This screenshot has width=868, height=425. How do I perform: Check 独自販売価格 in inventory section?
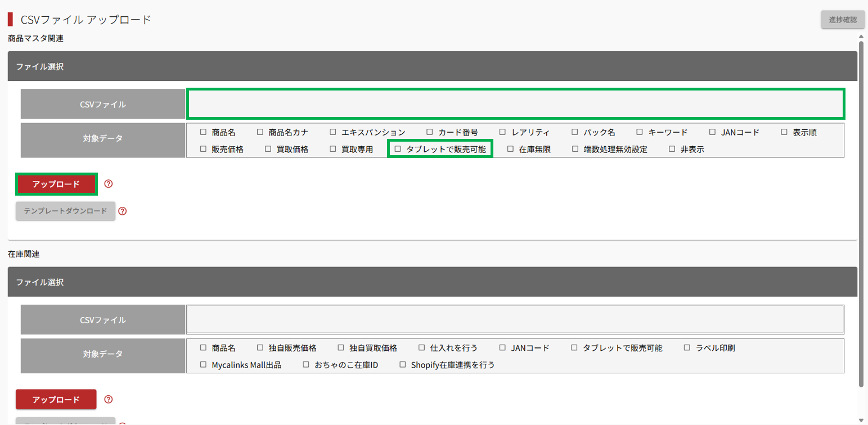(260, 348)
